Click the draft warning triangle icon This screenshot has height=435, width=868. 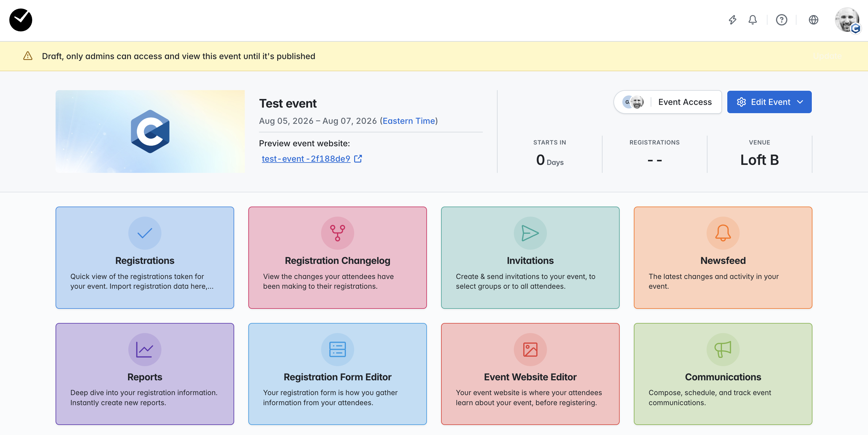[27, 56]
